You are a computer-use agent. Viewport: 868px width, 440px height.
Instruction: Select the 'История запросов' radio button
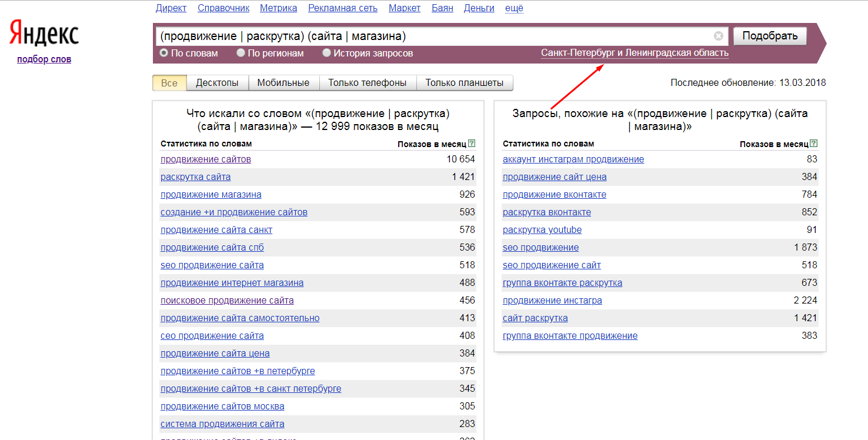pos(327,53)
